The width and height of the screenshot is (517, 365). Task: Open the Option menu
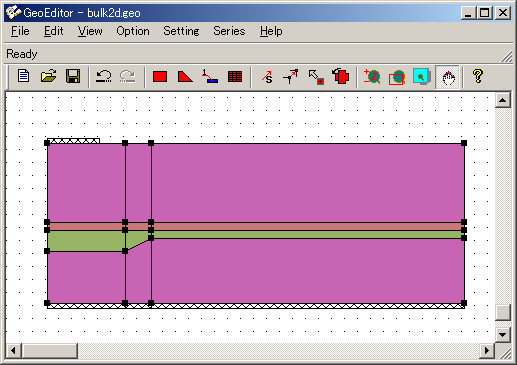point(133,31)
